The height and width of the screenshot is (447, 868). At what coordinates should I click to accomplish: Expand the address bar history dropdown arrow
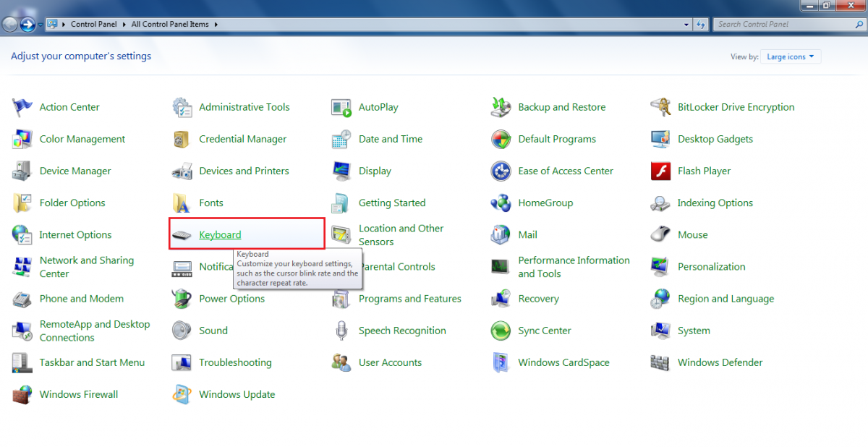coord(686,25)
